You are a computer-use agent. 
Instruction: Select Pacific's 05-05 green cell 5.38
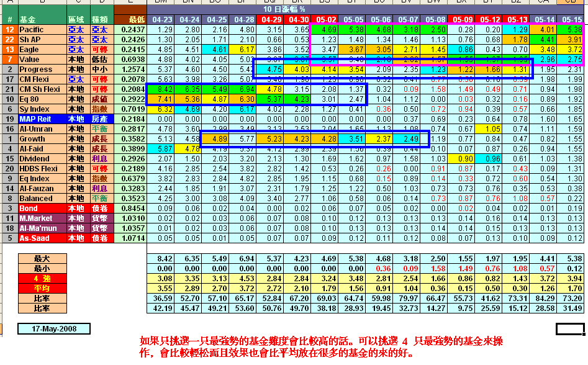click(x=353, y=30)
